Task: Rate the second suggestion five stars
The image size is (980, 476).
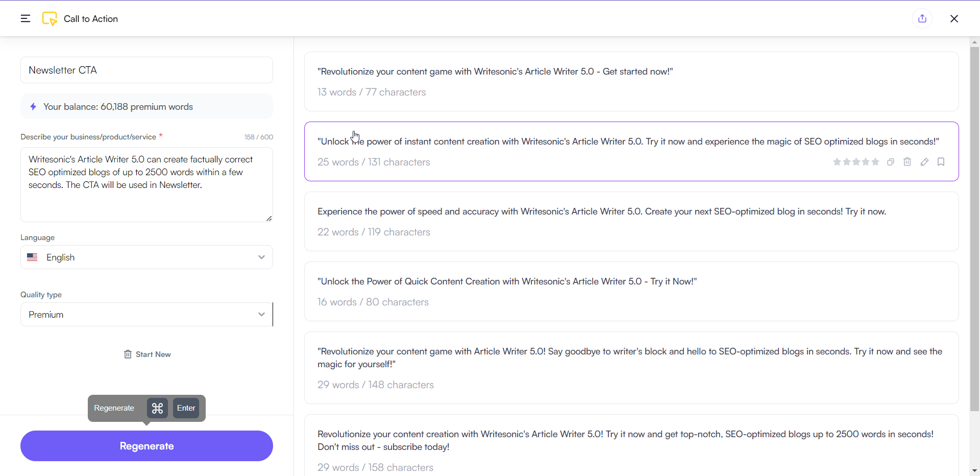Action: pyautogui.click(x=875, y=162)
